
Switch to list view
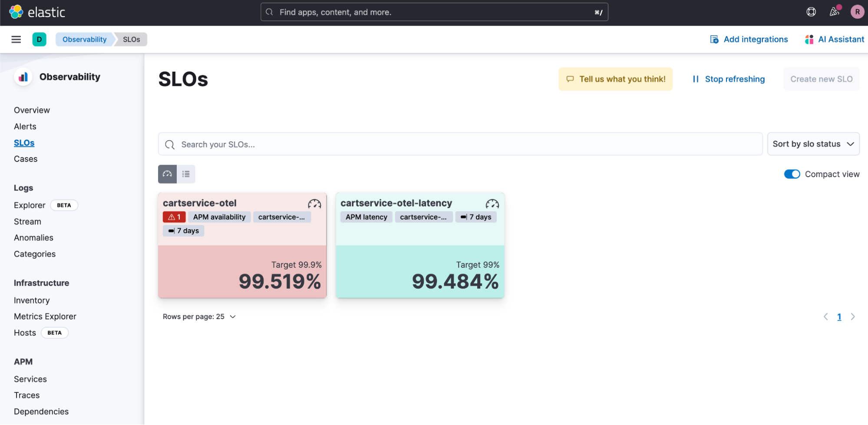tap(186, 174)
